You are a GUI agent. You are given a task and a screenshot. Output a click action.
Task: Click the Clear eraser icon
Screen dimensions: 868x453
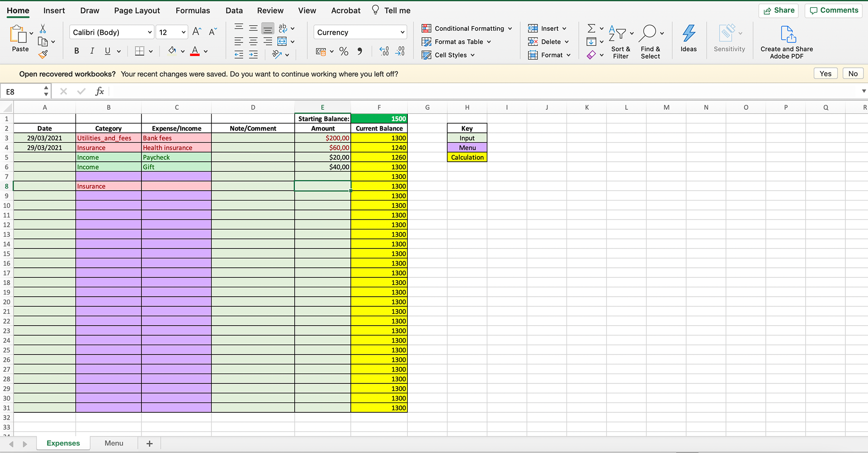[591, 55]
